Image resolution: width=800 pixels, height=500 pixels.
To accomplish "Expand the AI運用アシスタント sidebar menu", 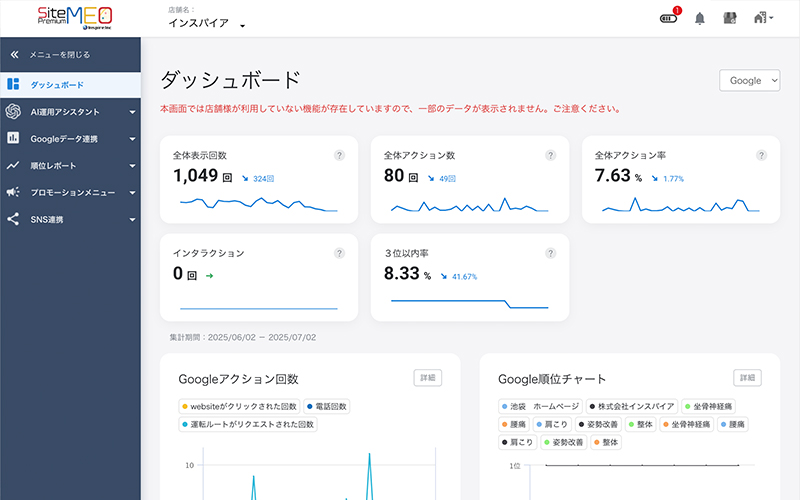I will tap(70, 111).
